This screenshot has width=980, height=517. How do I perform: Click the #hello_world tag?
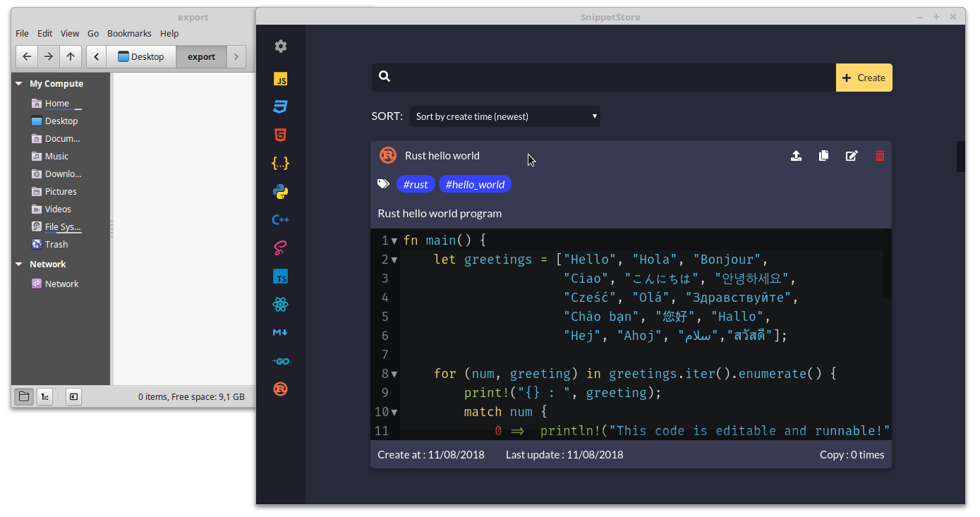(x=475, y=185)
